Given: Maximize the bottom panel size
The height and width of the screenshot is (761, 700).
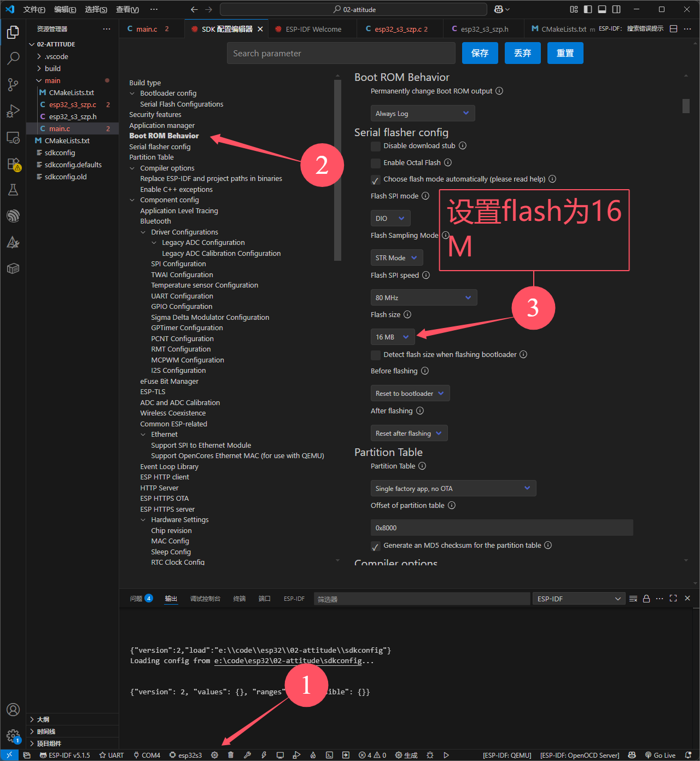Looking at the screenshot, I should (673, 599).
